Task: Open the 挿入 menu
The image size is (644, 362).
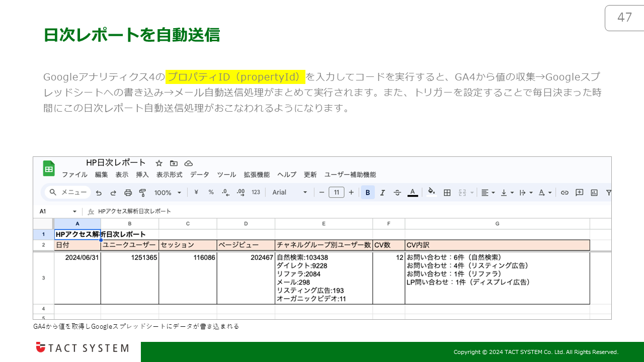Action: click(142, 174)
